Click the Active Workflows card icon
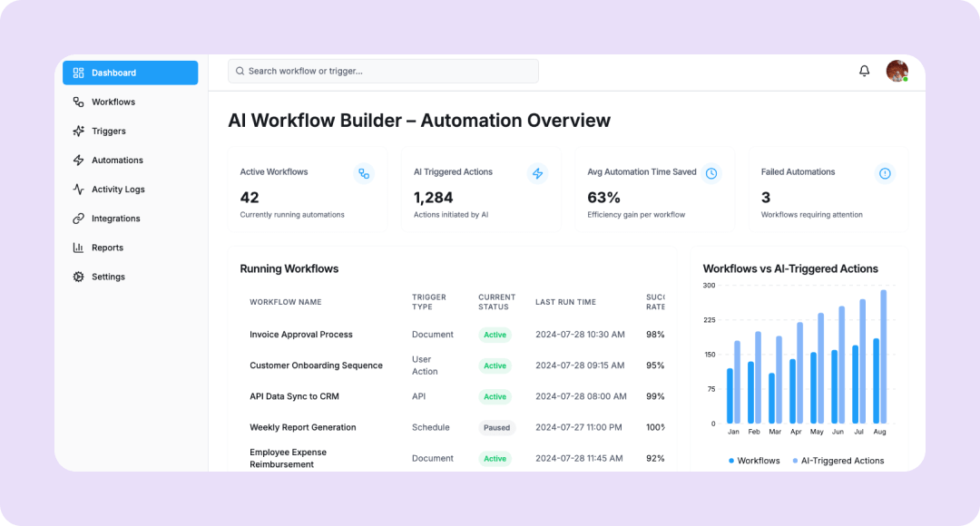 tap(364, 173)
